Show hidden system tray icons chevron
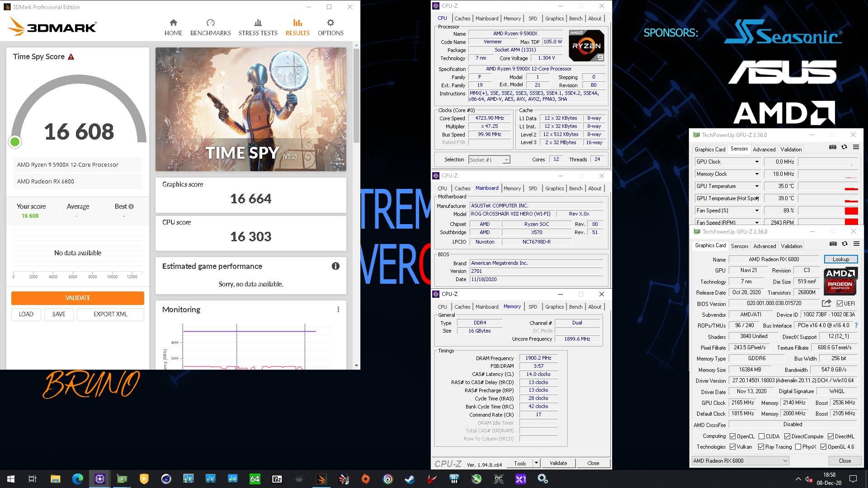 (x=798, y=479)
